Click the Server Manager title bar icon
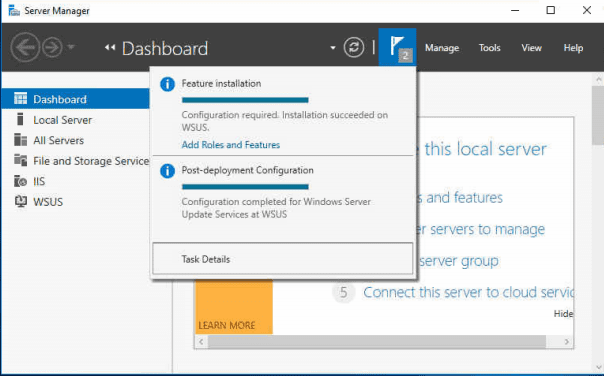604x376 pixels. tap(14, 10)
